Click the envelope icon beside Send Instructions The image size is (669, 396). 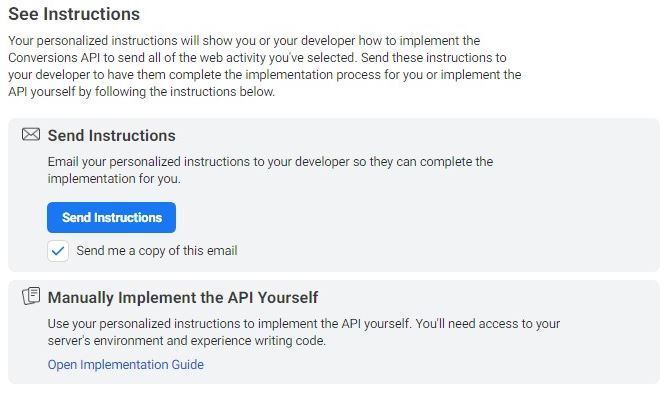pos(31,134)
